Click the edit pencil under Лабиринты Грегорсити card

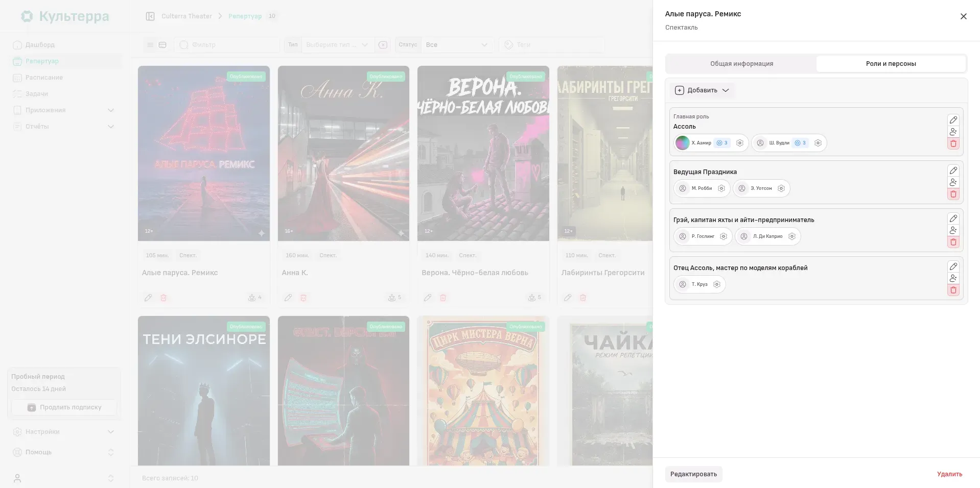568,298
